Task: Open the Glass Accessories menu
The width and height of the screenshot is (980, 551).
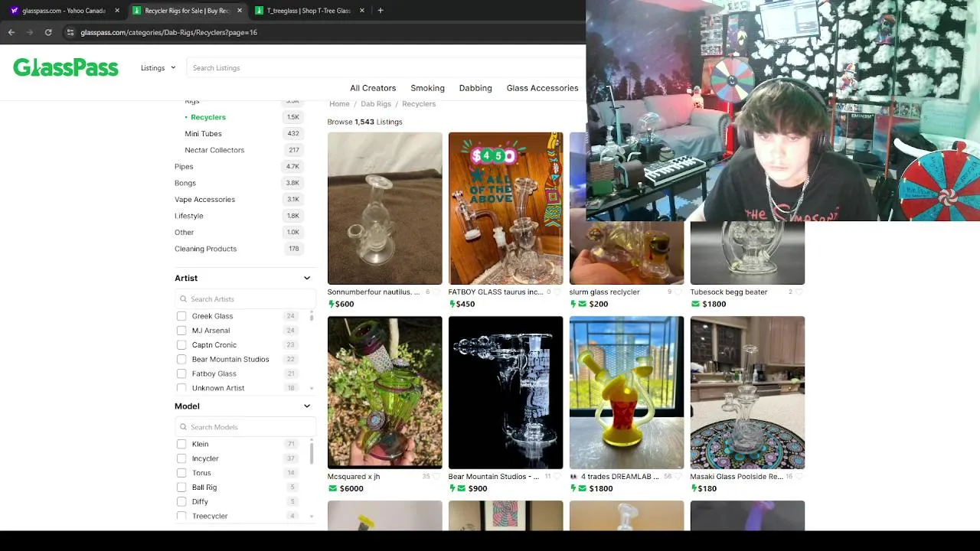Action: point(542,88)
